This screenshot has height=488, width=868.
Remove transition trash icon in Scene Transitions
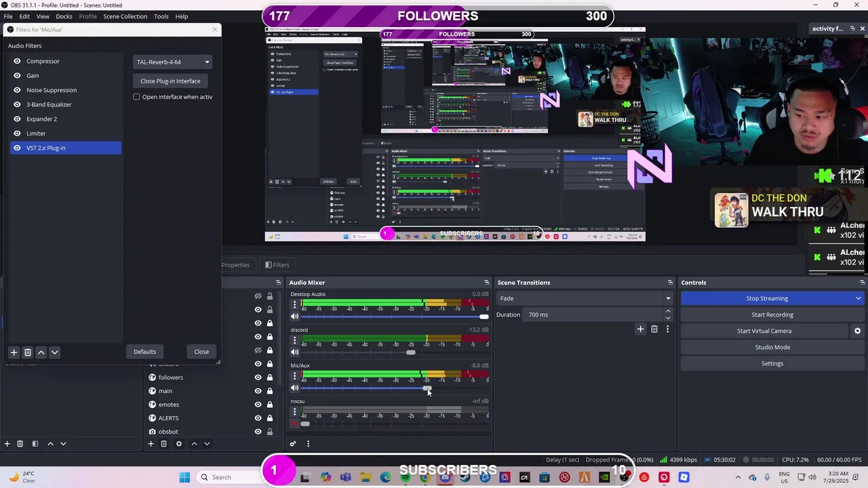[654, 329]
